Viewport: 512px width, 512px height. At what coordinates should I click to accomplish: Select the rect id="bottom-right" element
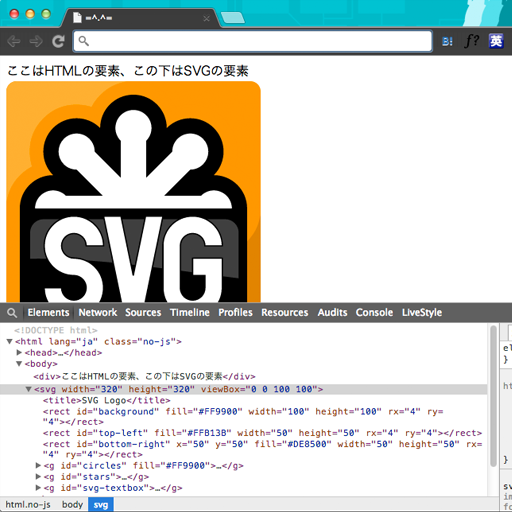262,449
